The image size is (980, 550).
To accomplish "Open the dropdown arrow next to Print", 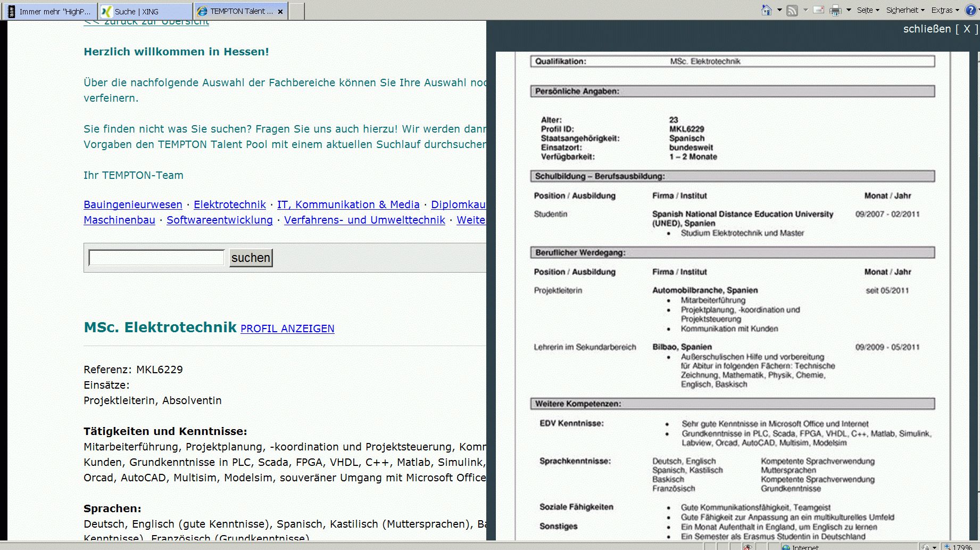I will [849, 10].
